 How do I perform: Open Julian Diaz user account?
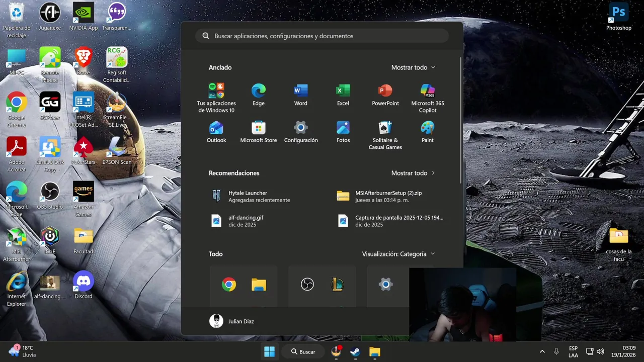click(232, 321)
